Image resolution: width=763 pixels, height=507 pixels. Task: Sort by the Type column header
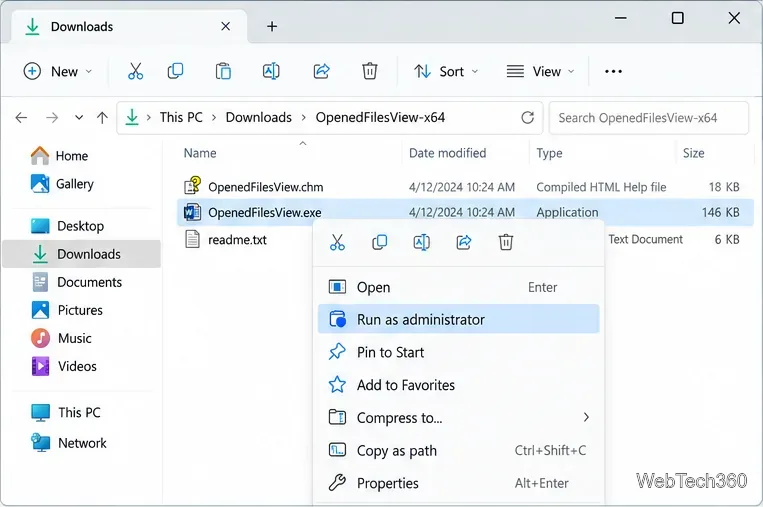pos(549,153)
